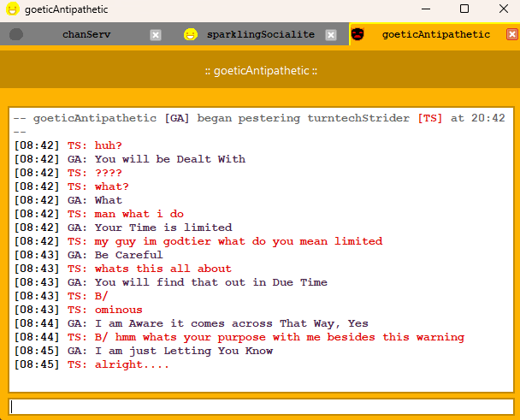Click the red [TS] tag in pestering line
The height and width of the screenshot is (420, 520).
pos(430,118)
